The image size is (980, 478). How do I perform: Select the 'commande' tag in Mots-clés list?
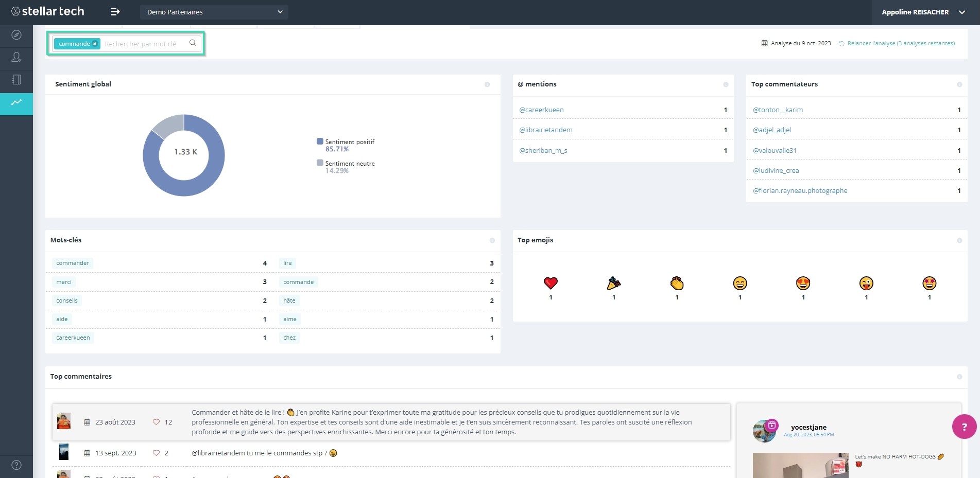coord(298,282)
